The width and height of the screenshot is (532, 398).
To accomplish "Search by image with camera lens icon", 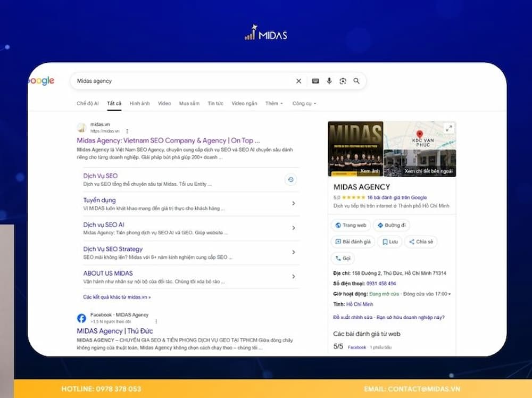I will coord(343,81).
